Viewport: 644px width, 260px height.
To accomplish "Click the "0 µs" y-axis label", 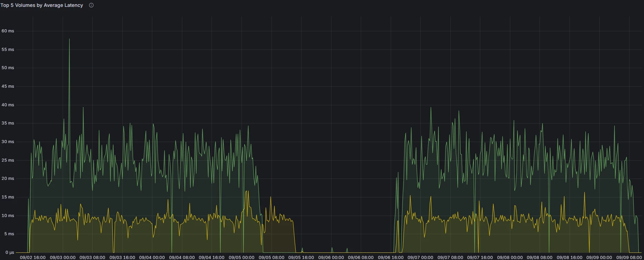I will pos(10,252).
